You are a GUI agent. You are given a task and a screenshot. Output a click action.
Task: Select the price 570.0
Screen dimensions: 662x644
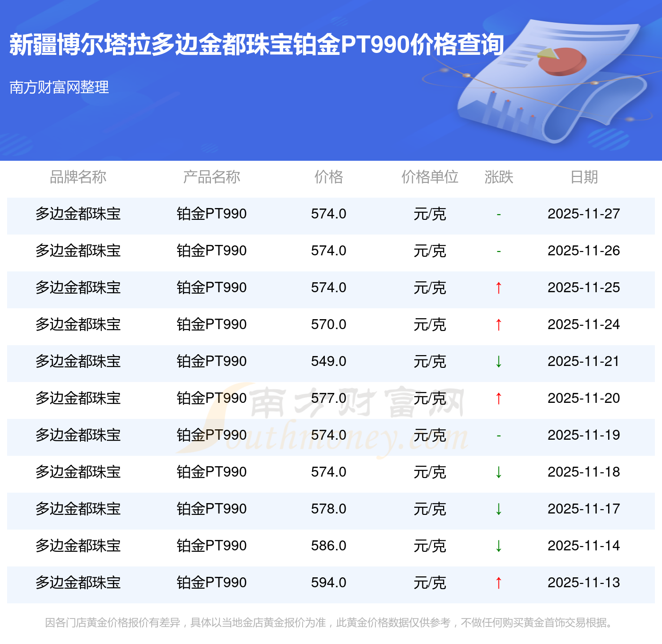coord(329,324)
